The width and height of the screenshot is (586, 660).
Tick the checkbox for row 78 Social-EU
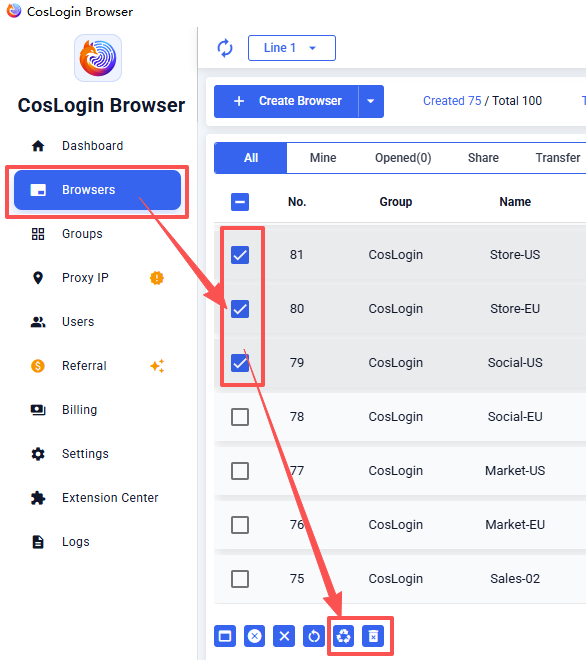(240, 417)
